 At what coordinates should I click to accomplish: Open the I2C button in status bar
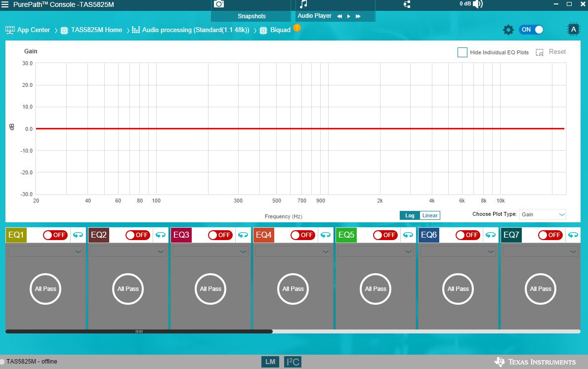click(293, 362)
